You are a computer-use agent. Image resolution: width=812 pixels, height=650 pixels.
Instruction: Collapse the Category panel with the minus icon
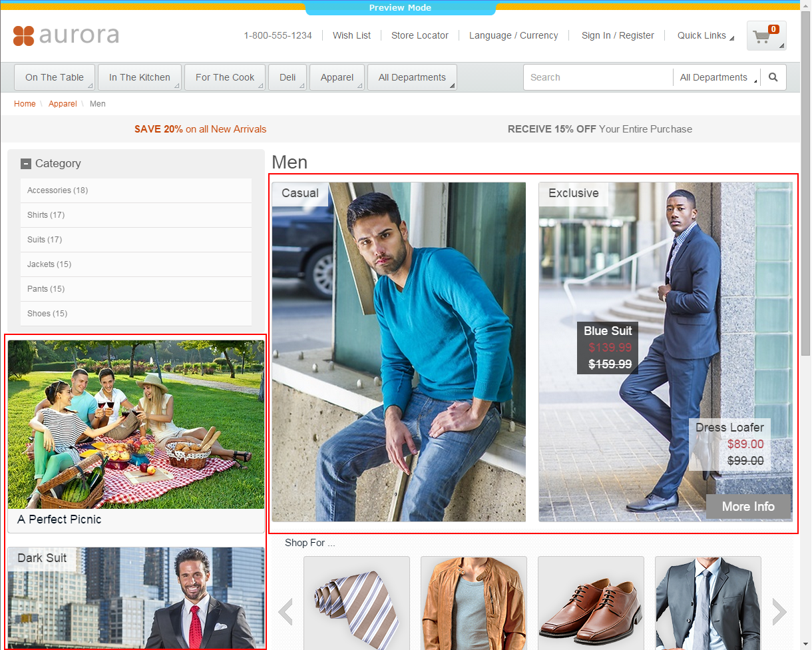tap(25, 162)
